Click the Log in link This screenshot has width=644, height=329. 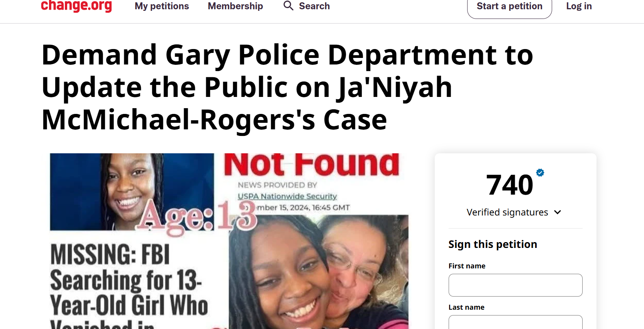click(579, 6)
